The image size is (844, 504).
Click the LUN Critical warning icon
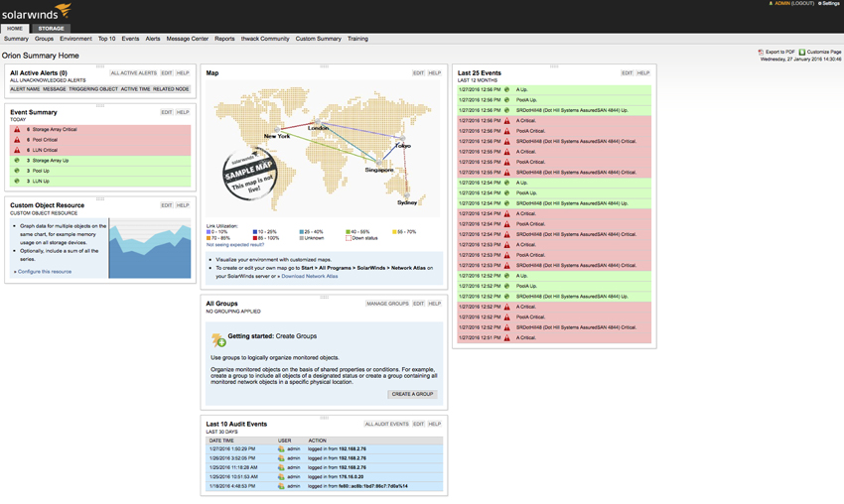(17, 150)
